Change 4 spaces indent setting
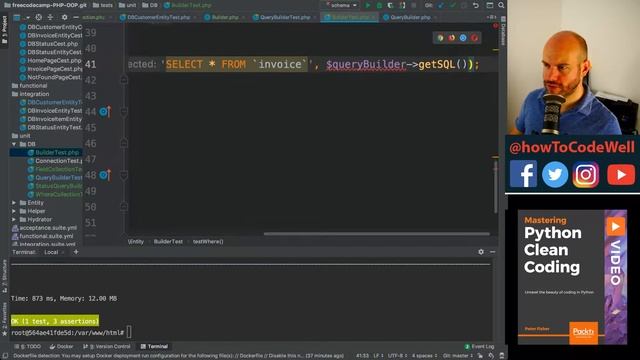Image resolution: width=640 pixels, height=360 pixels. 424,356
